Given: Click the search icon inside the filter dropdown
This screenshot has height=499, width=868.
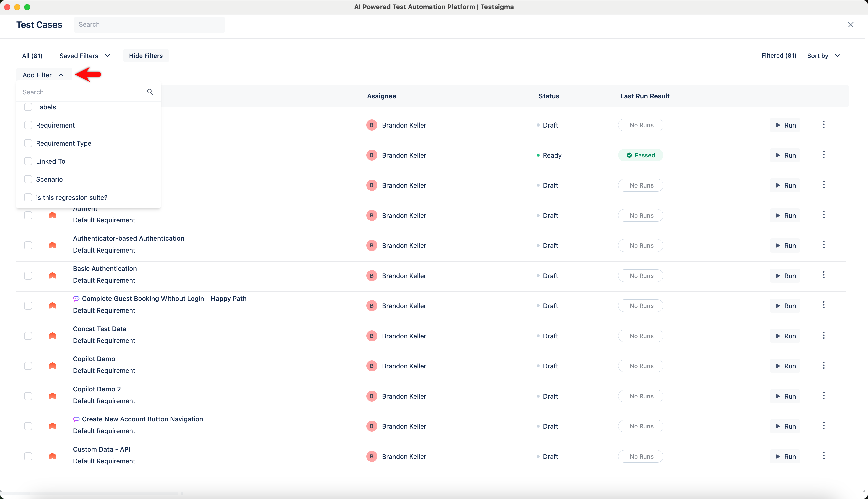Looking at the screenshot, I should pos(150,92).
